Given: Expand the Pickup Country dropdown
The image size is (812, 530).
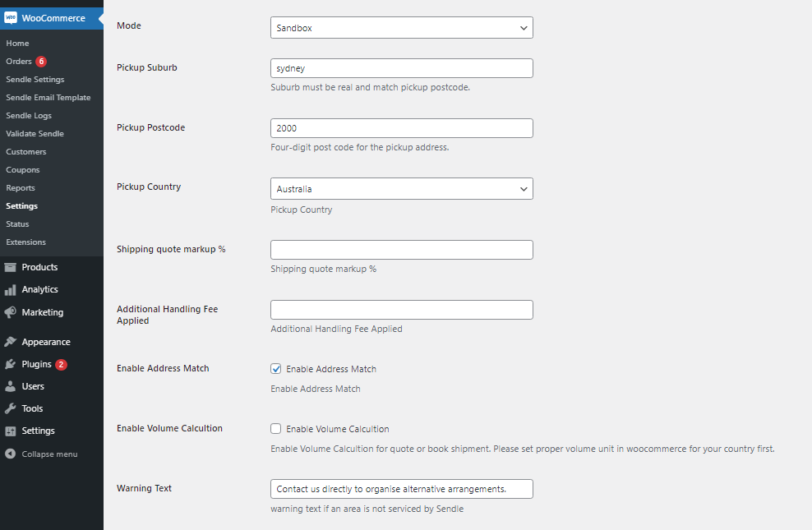Looking at the screenshot, I should point(401,189).
